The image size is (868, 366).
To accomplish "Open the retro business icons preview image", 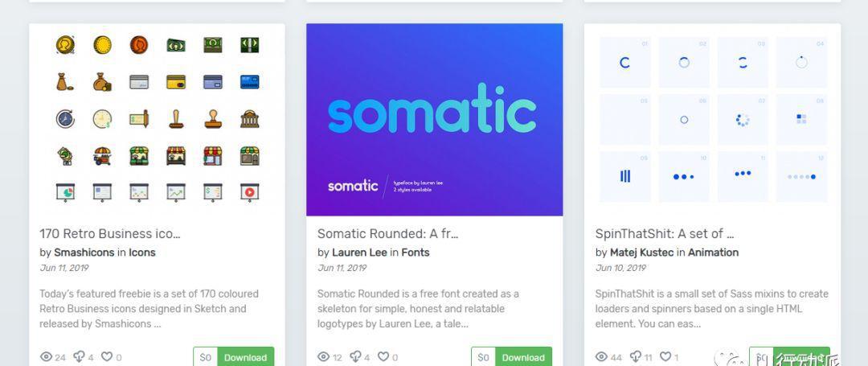I will pyautogui.click(x=158, y=120).
